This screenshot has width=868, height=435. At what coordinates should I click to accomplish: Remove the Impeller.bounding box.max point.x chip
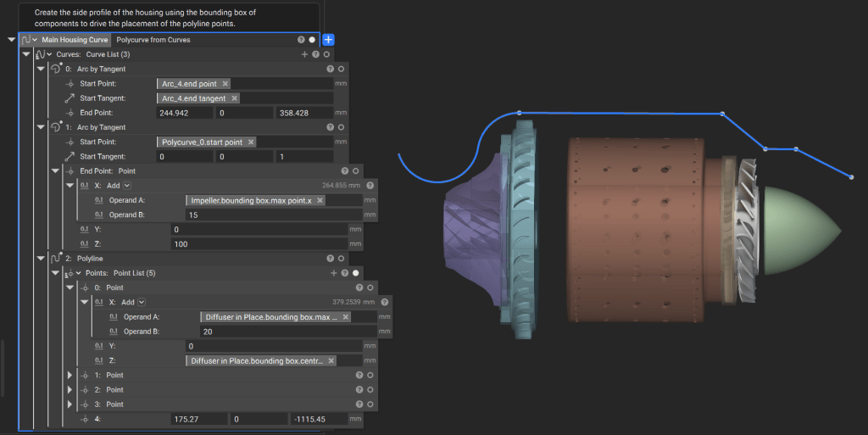pyautogui.click(x=320, y=200)
